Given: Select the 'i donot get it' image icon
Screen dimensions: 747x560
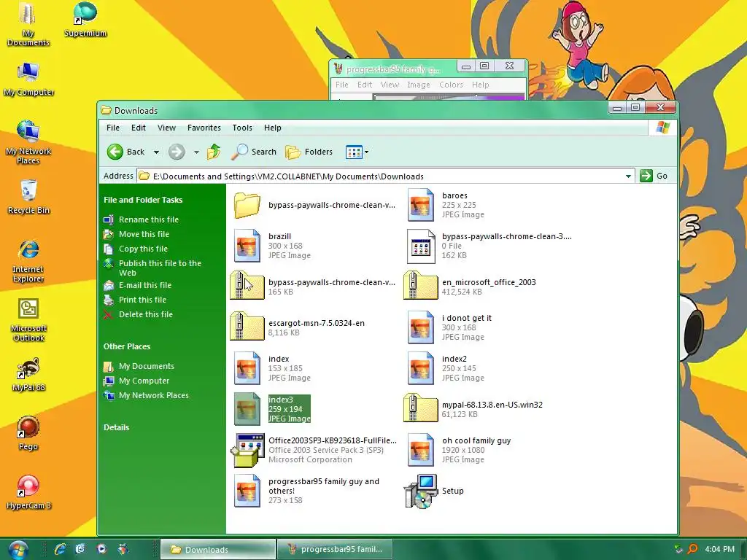Looking at the screenshot, I should [420, 327].
